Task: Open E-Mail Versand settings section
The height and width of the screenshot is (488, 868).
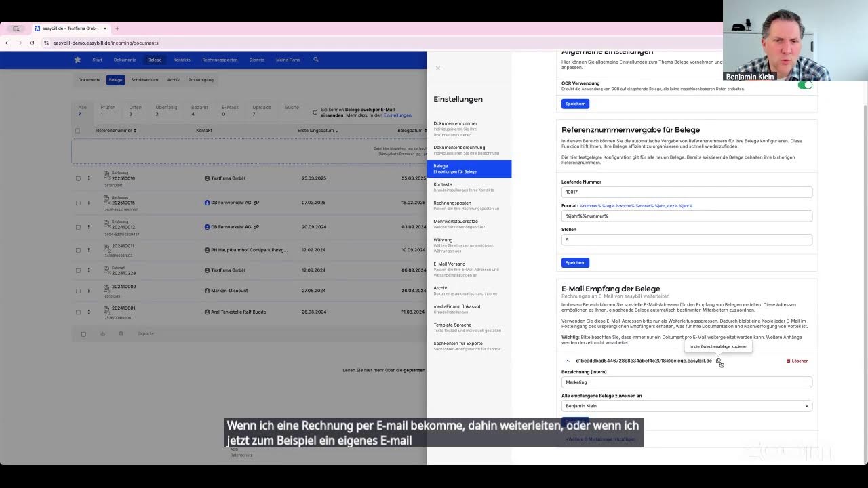Action: [469, 269]
